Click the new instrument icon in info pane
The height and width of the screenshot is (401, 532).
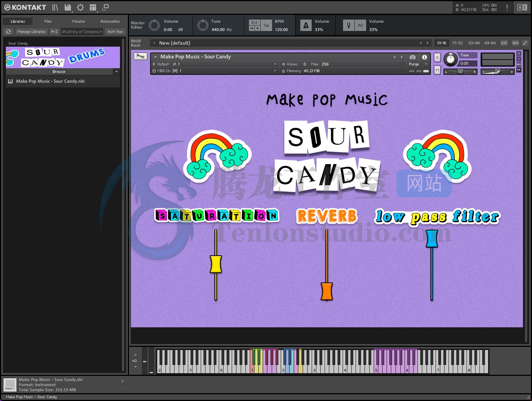click(x=9, y=385)
